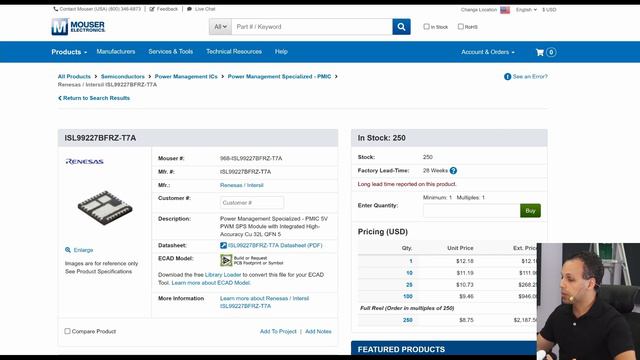Image resolution: width=640 pixels, height=360 pixels.
Task: Select quantity 250 full reel price break
Action: 407,320
